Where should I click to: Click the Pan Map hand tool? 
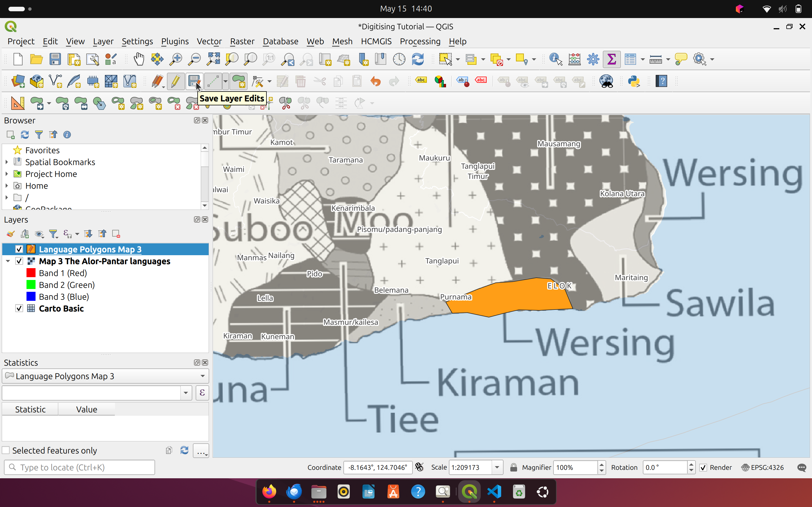(139, 59)
